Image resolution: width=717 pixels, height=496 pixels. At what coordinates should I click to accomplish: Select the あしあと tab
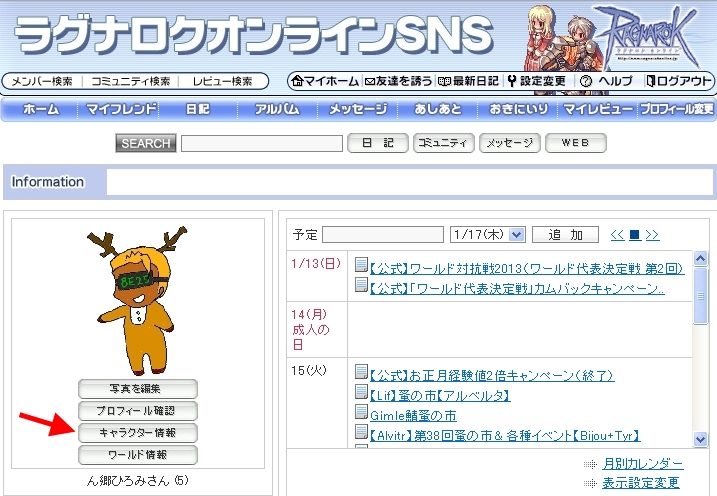(x=438, y=109)
